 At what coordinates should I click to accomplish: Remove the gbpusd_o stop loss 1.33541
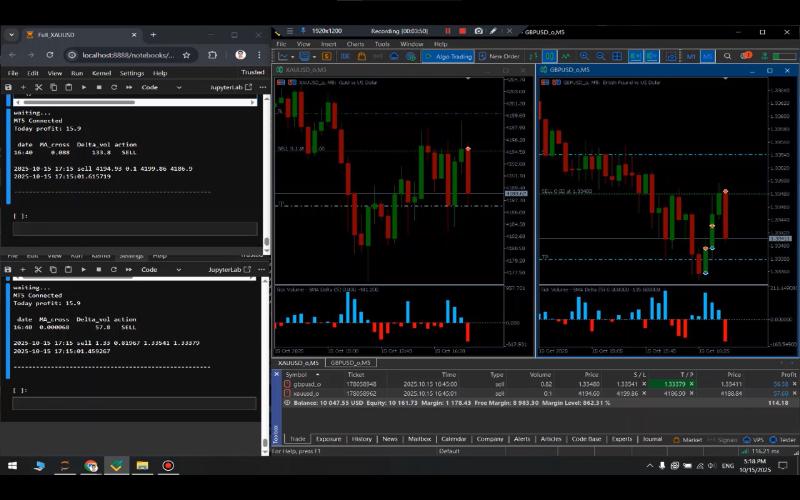(x=644, y=384)
